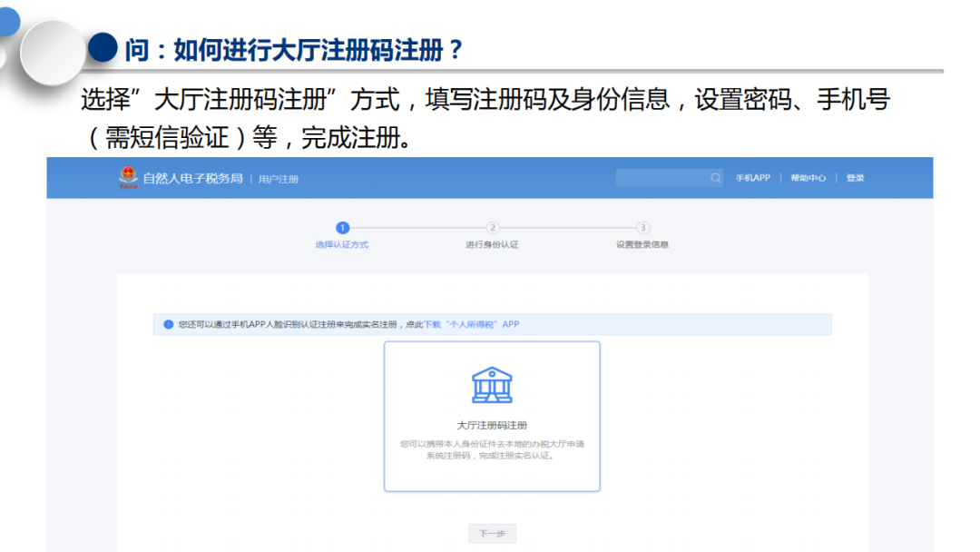The image size is (980, 552).
Task: Open the 手机APP link
Action: (752, 178)
